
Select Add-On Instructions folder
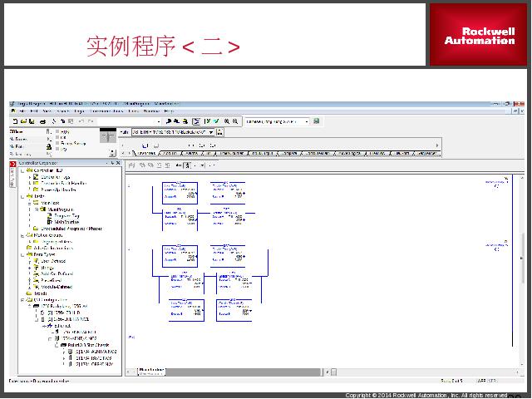coord(53,248)
